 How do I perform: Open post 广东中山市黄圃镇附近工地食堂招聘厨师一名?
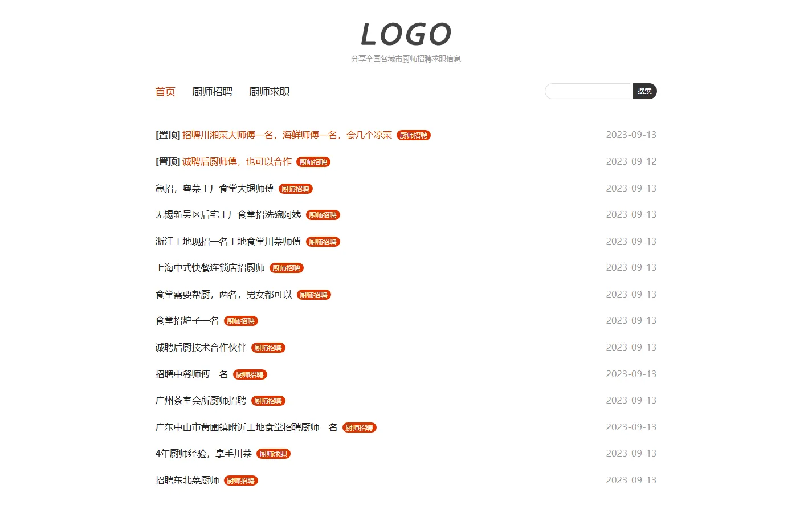[x=246, y=427]
